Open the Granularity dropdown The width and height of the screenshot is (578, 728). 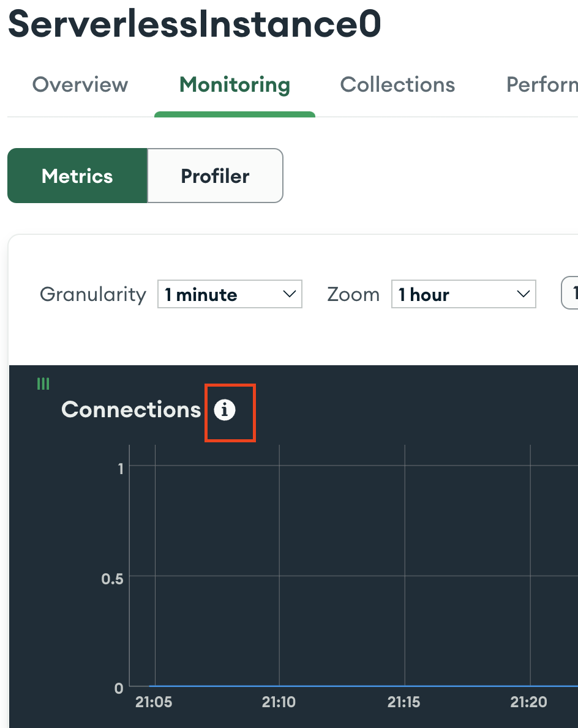[230, 294]
